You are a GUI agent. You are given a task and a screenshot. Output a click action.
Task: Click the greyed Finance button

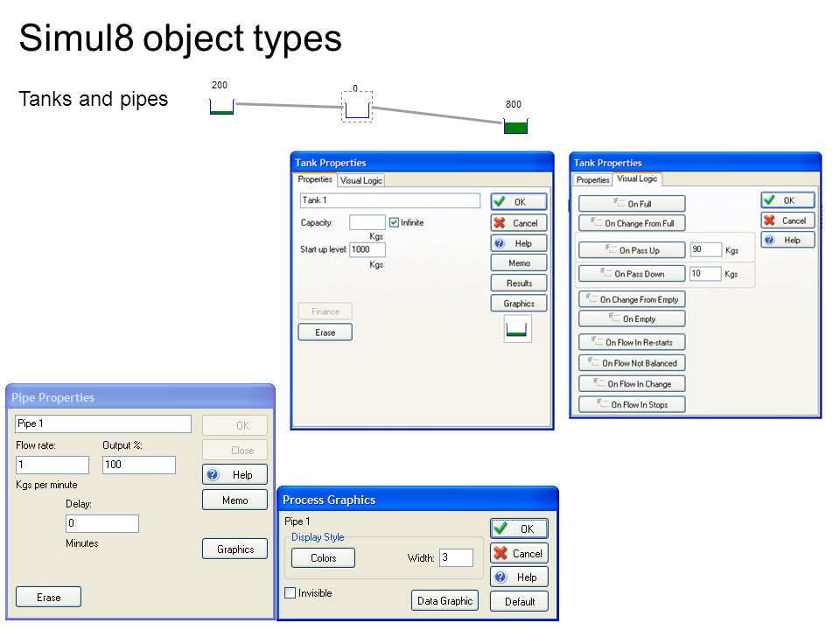click(x=325, y=311)
